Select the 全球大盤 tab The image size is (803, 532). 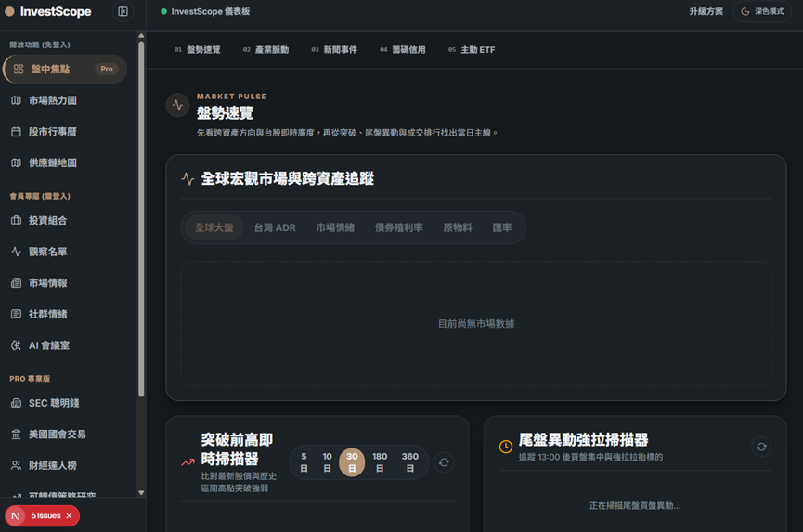tap(214, 227)
